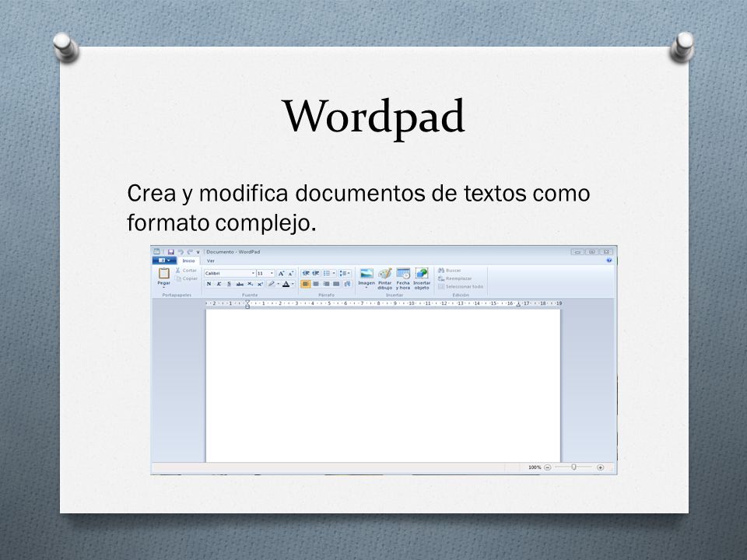Toggle superscript formatting

pos(260,284)
